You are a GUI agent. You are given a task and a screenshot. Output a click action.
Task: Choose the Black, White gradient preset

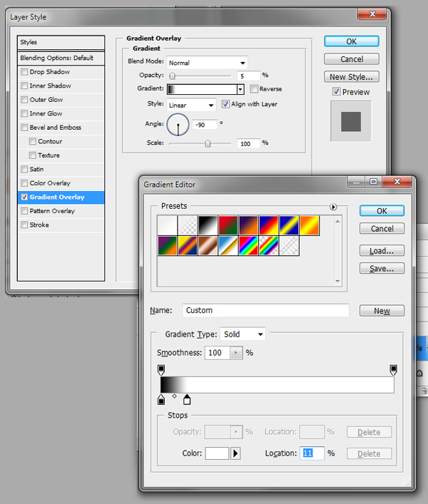208,225
